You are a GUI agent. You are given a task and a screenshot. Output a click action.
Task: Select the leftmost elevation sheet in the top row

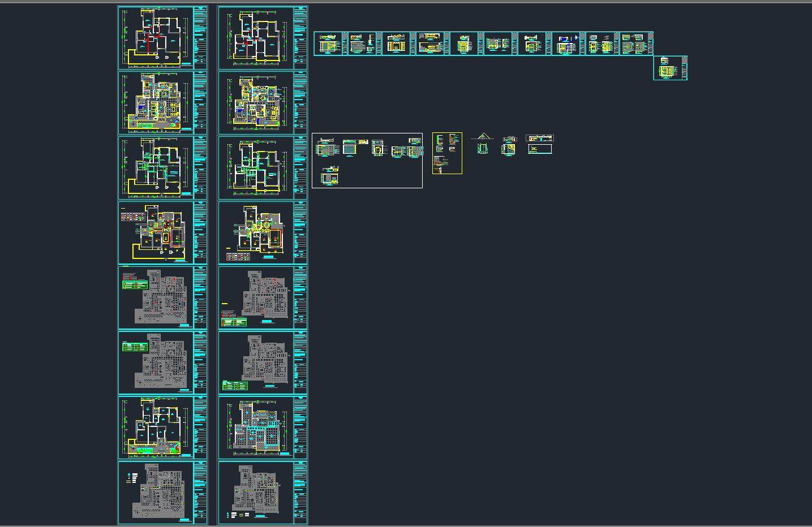pyautogui.click(x=330, y=44)
